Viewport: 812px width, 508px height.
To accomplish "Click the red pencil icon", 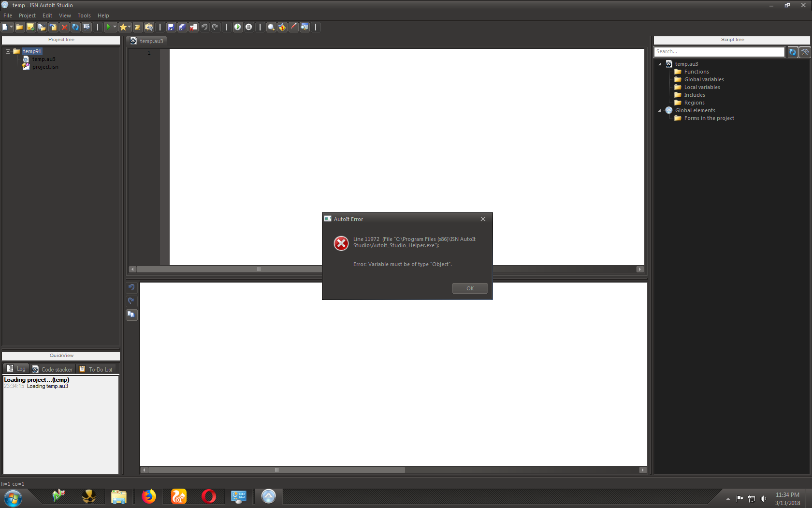I will pyautogui.click(x=293, y=27).
